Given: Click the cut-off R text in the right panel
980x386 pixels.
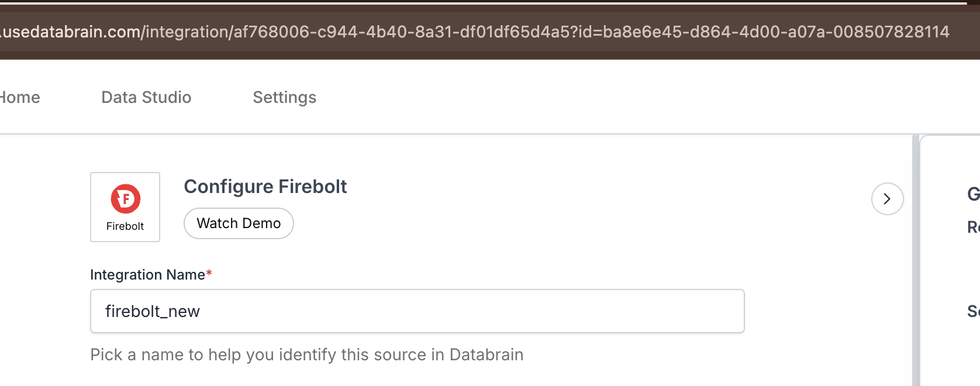Looking at the screenshot, I should 974,227.
